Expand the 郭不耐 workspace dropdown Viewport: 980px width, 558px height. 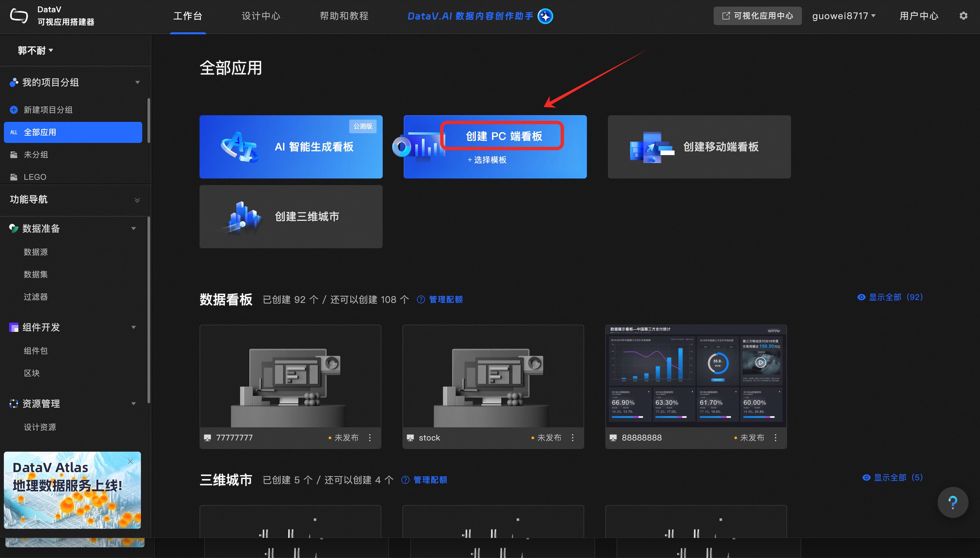click(x=35, y=51)
